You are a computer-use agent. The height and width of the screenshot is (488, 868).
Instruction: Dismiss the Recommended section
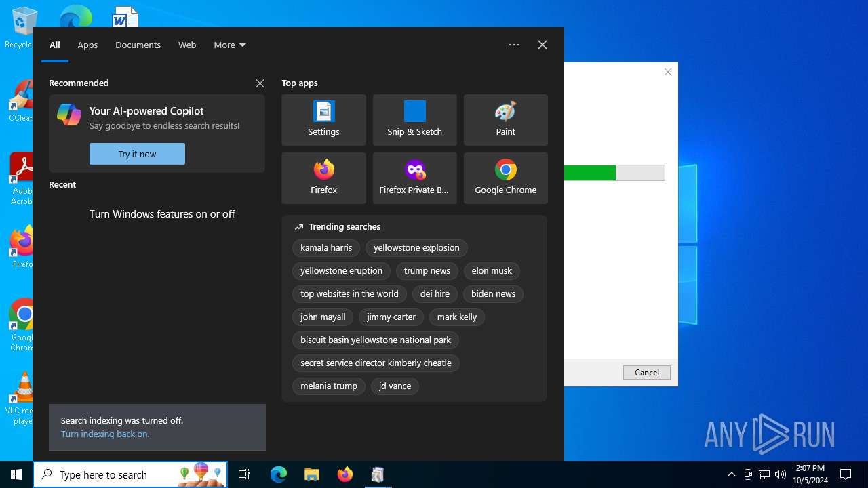click(x=260, y=83)
